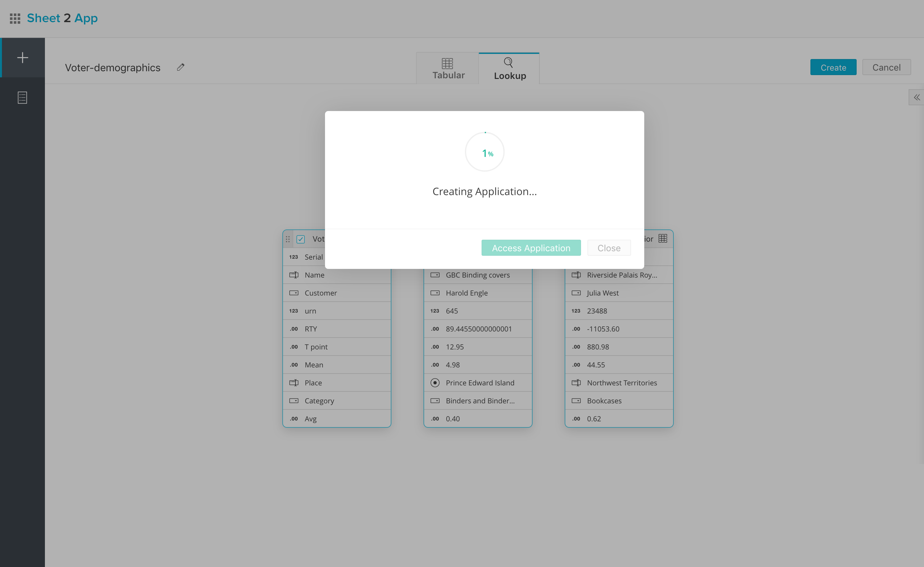
Task: Click the decimal icon beside -11053.60
Action: point(576,329)
